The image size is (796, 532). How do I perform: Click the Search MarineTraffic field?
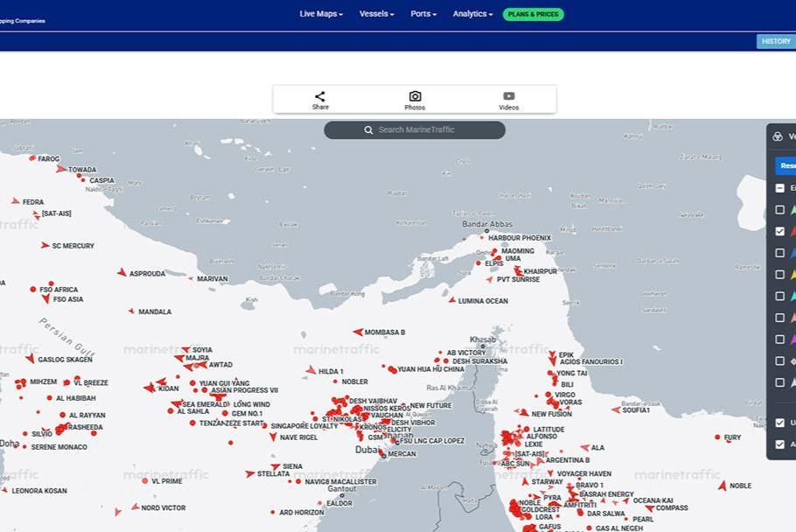[415, 130]
